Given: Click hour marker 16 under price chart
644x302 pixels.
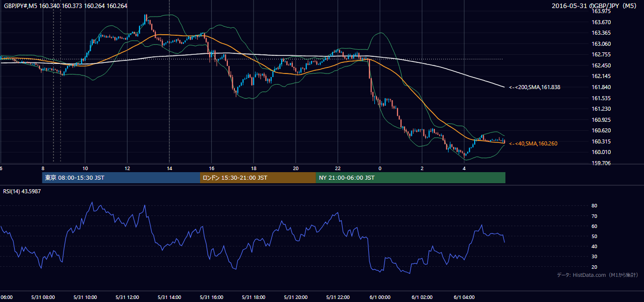Looking at the screenshot, I should (212, 169).
